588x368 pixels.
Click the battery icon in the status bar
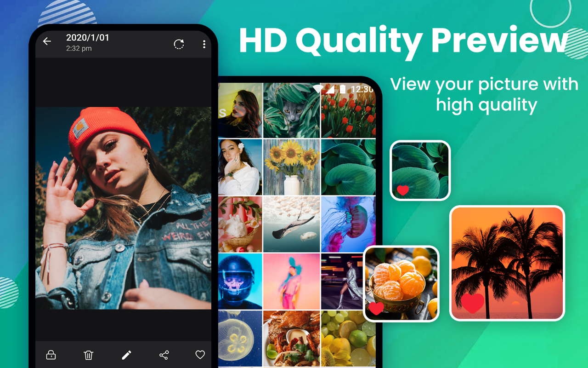(343, 89)
